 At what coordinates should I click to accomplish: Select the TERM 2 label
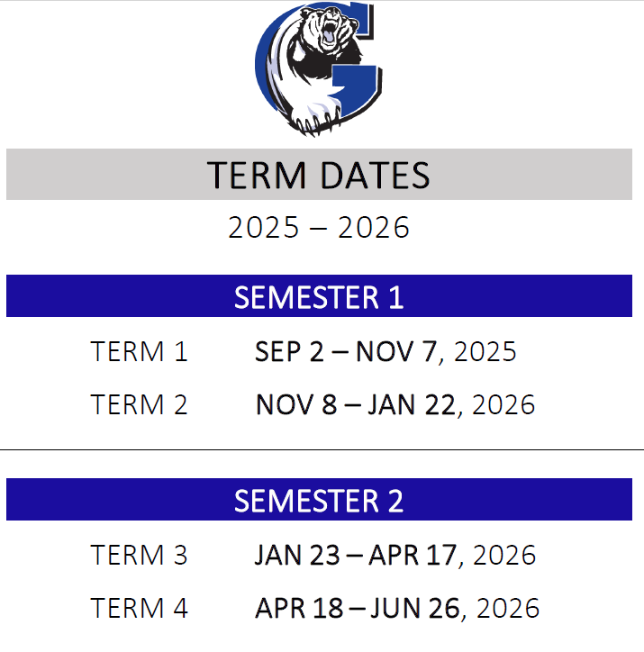[139, 404]
